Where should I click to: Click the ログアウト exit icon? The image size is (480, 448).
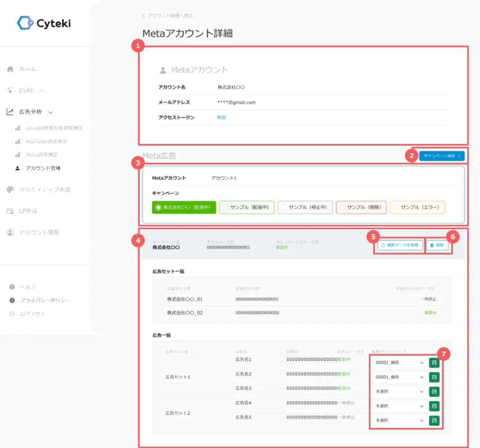(x=12, y=314)
